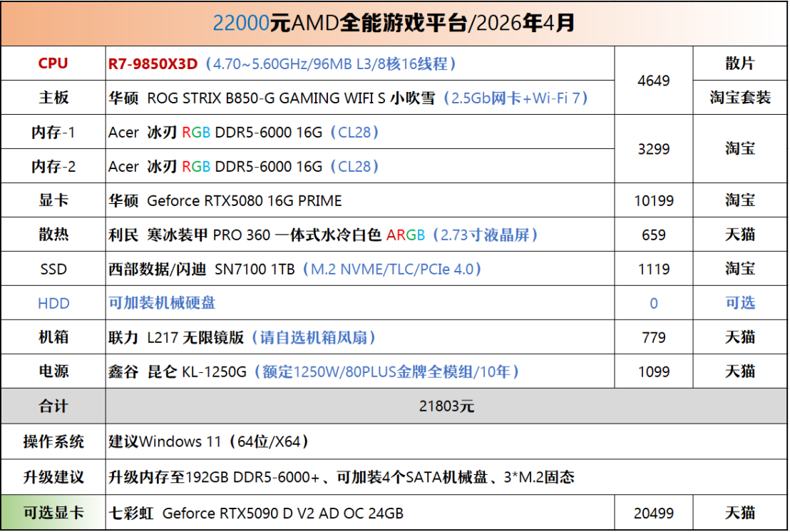Click 西部数据/闪迪 SN7100 1TB

pyautogui.click(x=202, y=269)
